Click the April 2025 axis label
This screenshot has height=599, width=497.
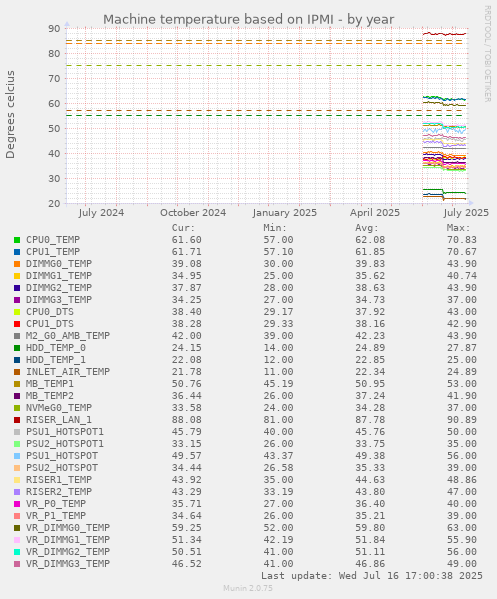click(x=375, y=213)
